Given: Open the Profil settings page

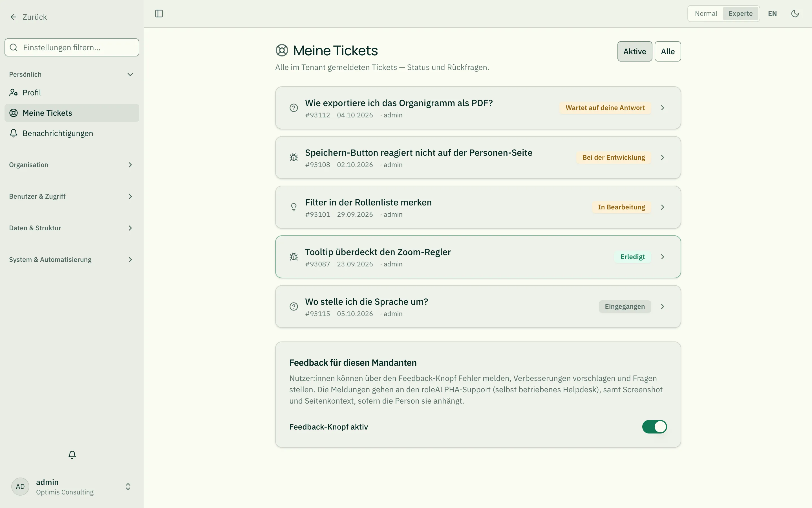Looking at the screenshot, I should pos(71,92).
